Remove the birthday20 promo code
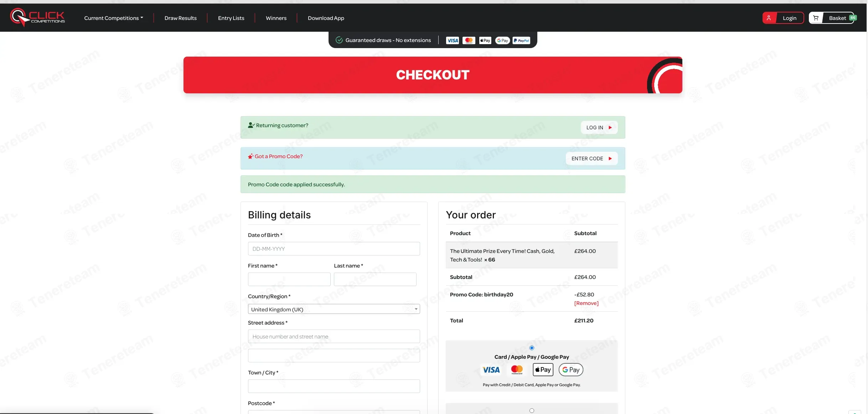Viewport: 868px width, 414px height. pyautogui.click(x=586, y=303)
